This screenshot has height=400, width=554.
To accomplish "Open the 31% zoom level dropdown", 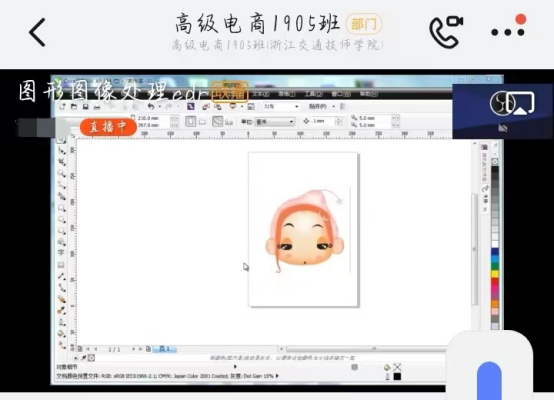I will [x=282, y=106].
